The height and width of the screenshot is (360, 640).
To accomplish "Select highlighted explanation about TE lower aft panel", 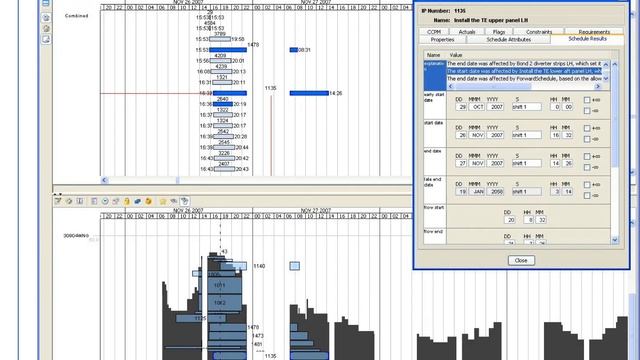I will [x=524, y=71].
